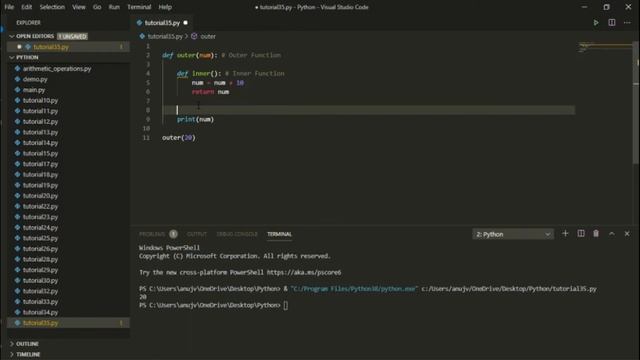Switch to the PROBLEMS panel tab
The width and height of the screenshot is (640, 360).
pyautogui.click(x=152, y=234)
